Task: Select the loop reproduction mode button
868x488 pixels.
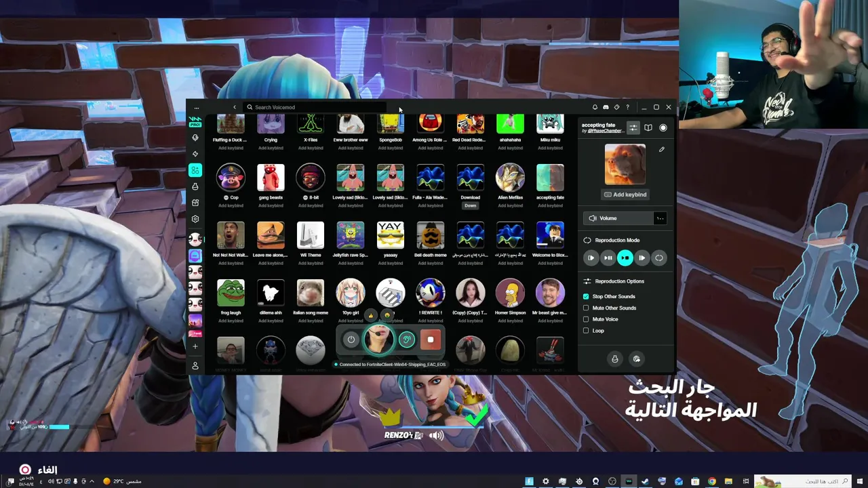Action: tap(658, 258)
